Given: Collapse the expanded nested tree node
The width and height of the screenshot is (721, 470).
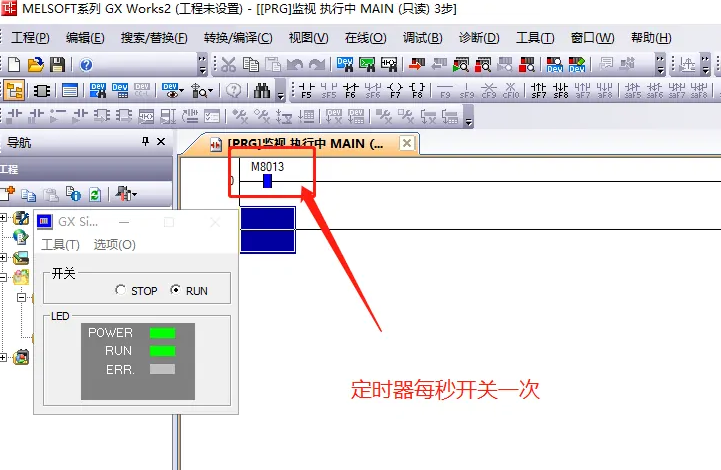Looking at the screenshot, I should click(x=19, y=297).
